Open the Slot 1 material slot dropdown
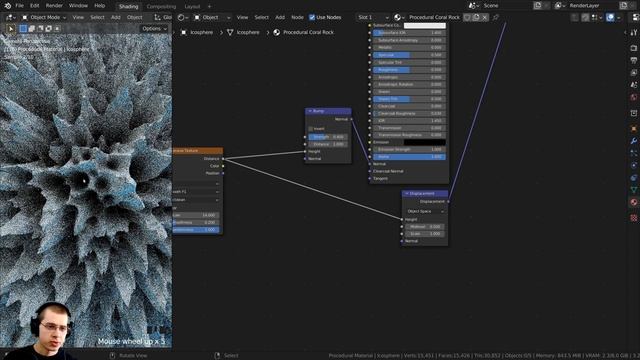This screenshot has height=360, width=640. (x=373, y=17)
